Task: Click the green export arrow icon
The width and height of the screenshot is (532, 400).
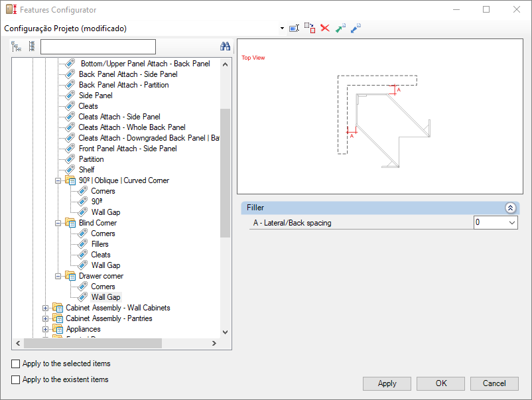Action: pos(340,28)
